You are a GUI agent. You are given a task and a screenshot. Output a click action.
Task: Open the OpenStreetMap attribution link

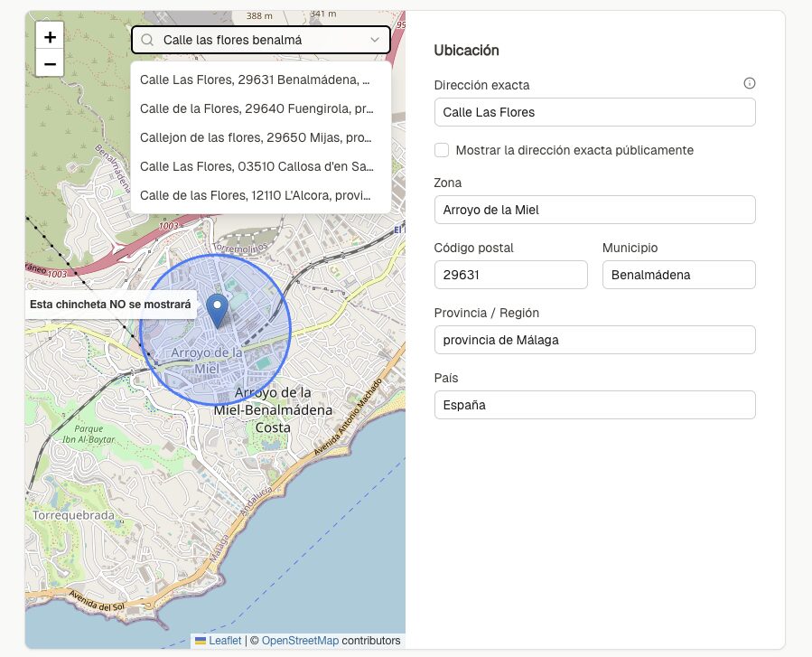click(x=300, y=641)
